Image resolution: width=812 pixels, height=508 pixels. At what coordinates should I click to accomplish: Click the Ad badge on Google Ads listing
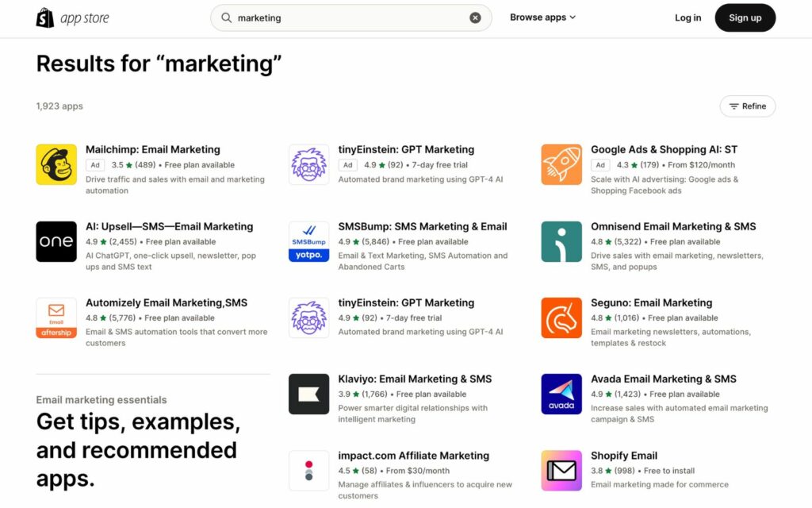pyautogui.click(x=600, y=165)
